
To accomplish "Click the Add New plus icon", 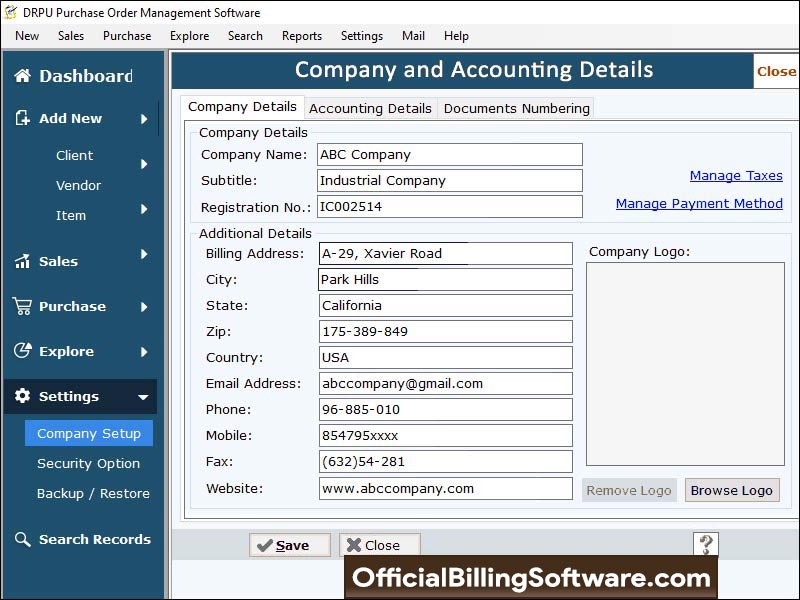I will 22,118.
